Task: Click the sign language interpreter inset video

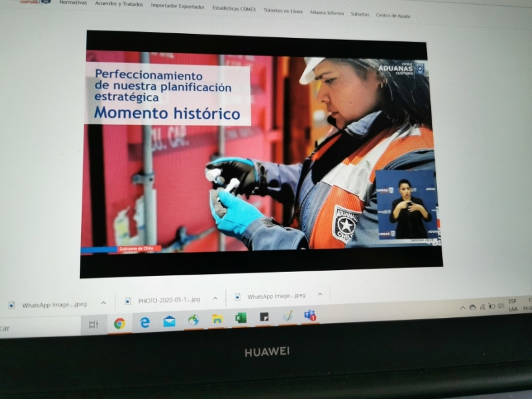Action: click(407, 205)
